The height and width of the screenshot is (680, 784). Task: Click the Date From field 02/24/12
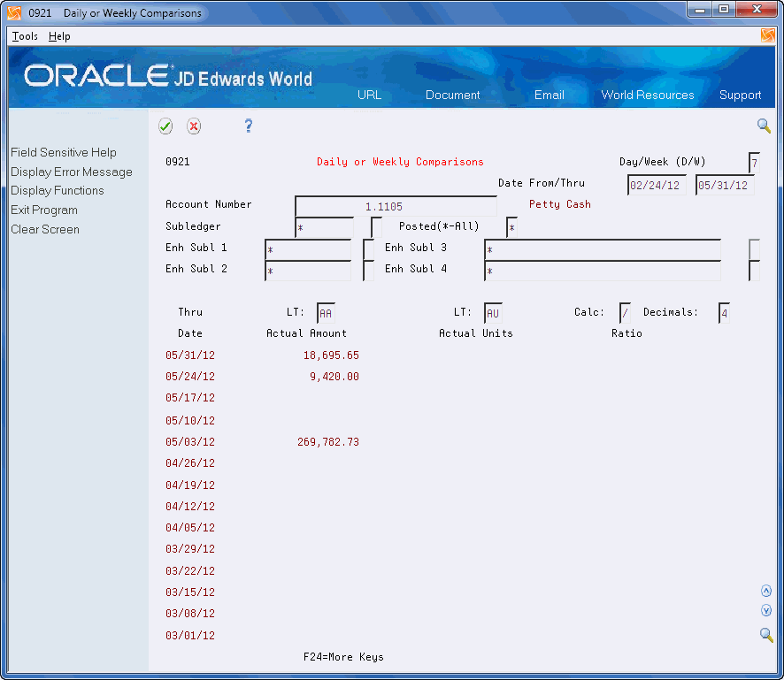tap(657, 186)
